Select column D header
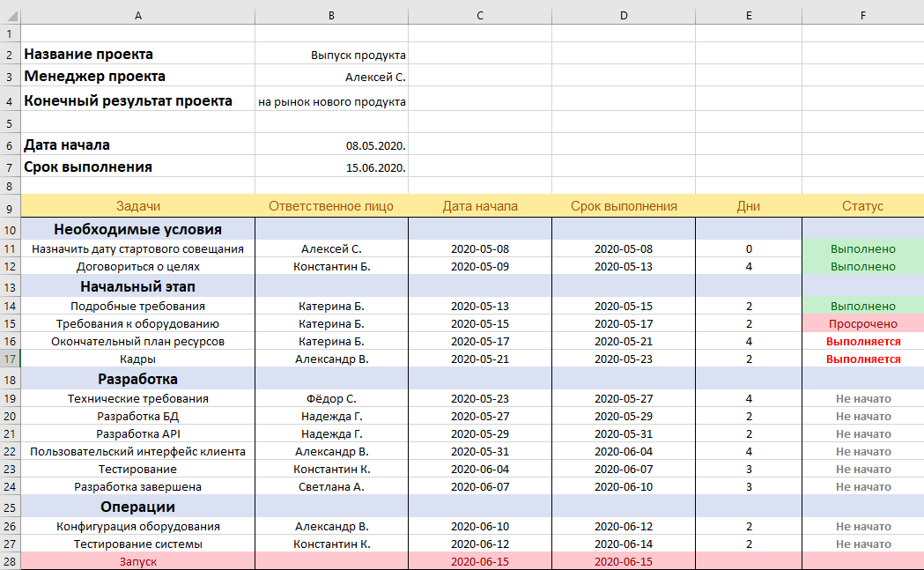 624,15
